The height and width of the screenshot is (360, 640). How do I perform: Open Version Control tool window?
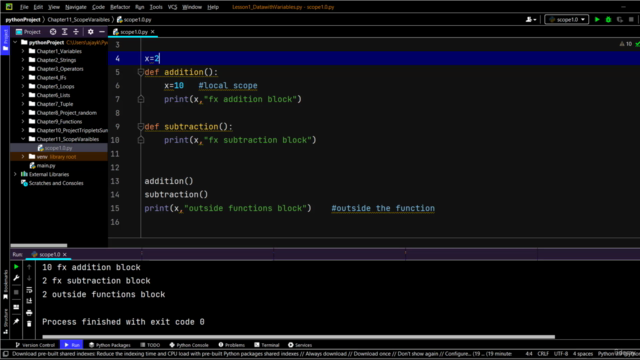(35, 345)
